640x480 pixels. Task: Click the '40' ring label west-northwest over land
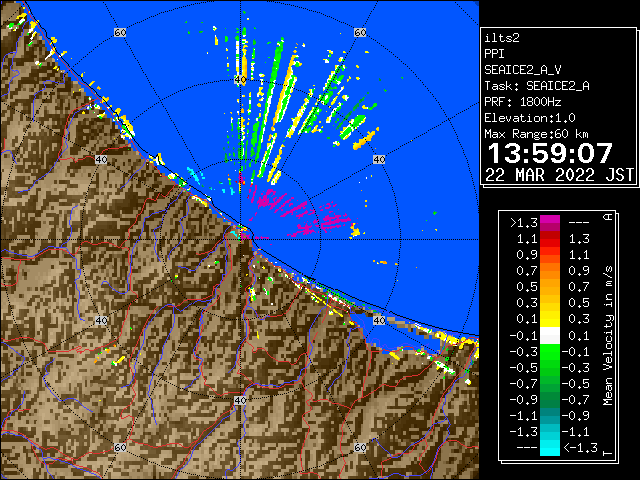(x=101, y=160)
